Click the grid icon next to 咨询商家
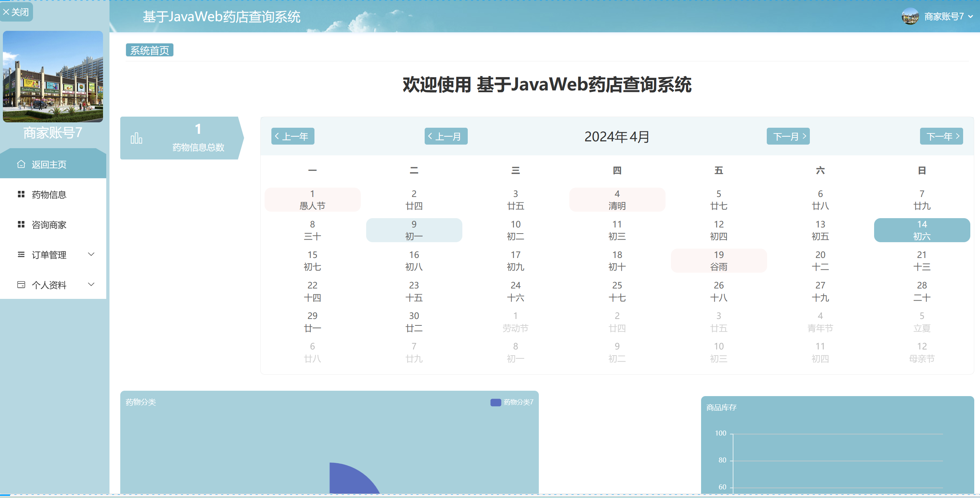 click(21, 225)
